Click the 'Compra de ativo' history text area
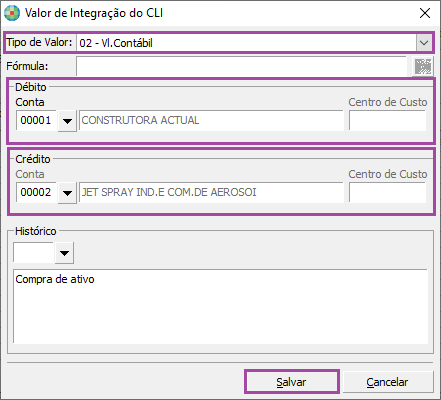The image size is (441, 400). tap(220, 306)
